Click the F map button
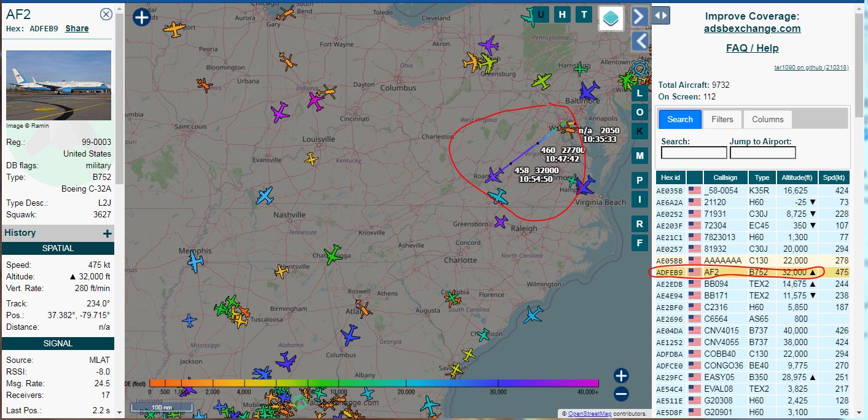 click(x=639, y=243)
